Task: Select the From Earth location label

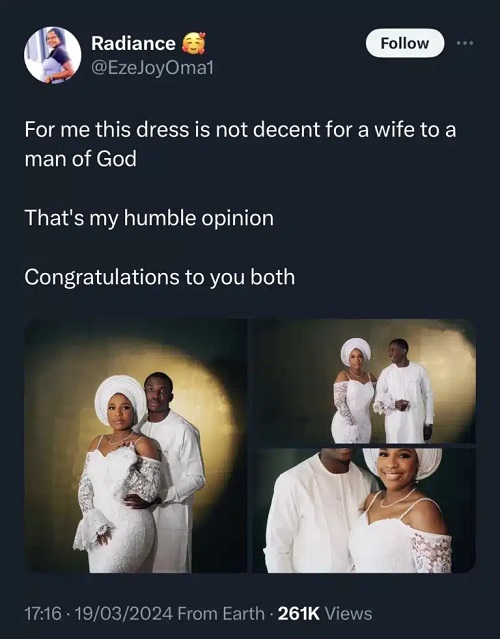Action: coord(221,613)
